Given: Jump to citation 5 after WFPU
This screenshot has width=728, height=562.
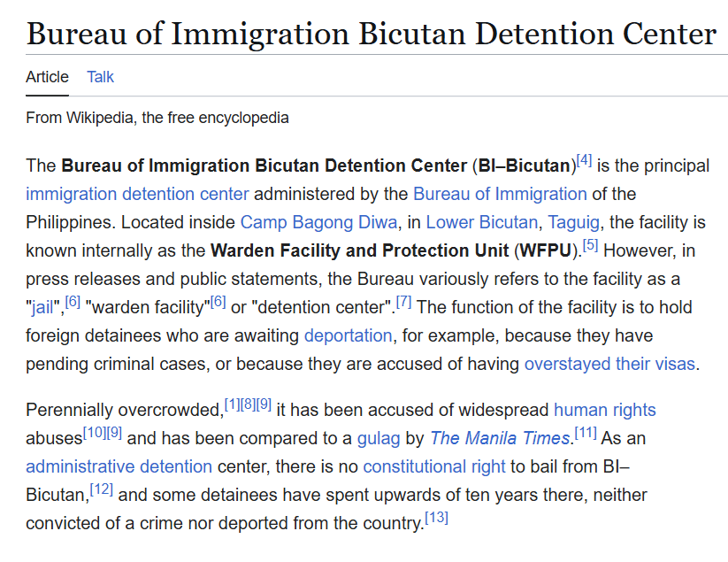Looking at the screenshot, I should tap(591, 245).
